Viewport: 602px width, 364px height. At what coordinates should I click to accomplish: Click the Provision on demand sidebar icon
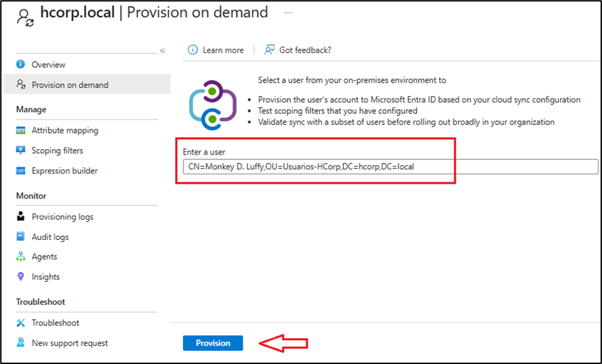point(20,85)
